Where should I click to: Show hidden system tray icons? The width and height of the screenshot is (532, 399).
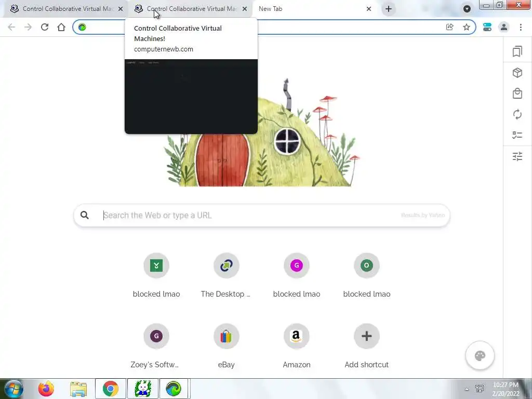467,389
